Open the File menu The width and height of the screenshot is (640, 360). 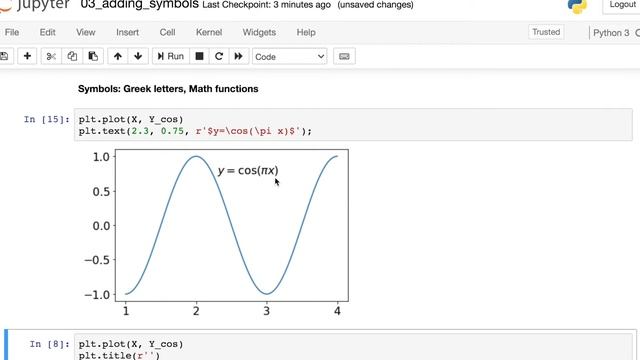coord(12,32)
